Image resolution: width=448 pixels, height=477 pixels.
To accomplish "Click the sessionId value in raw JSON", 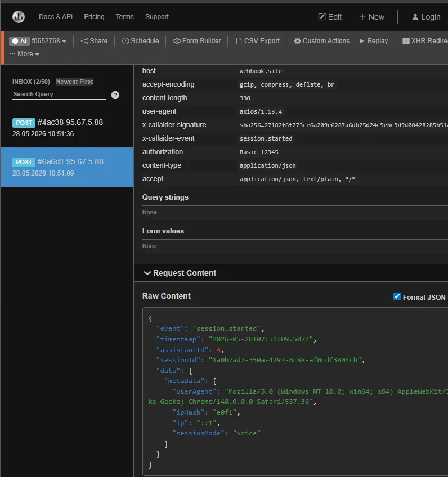I will pyautogui.click(x=285, y=360).
